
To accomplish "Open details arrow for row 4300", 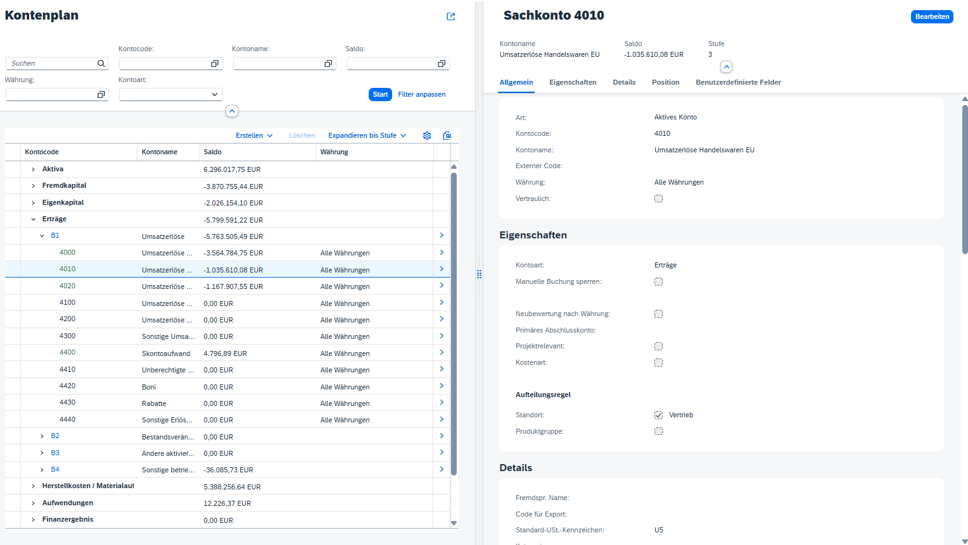I will (x=441, y=336).
